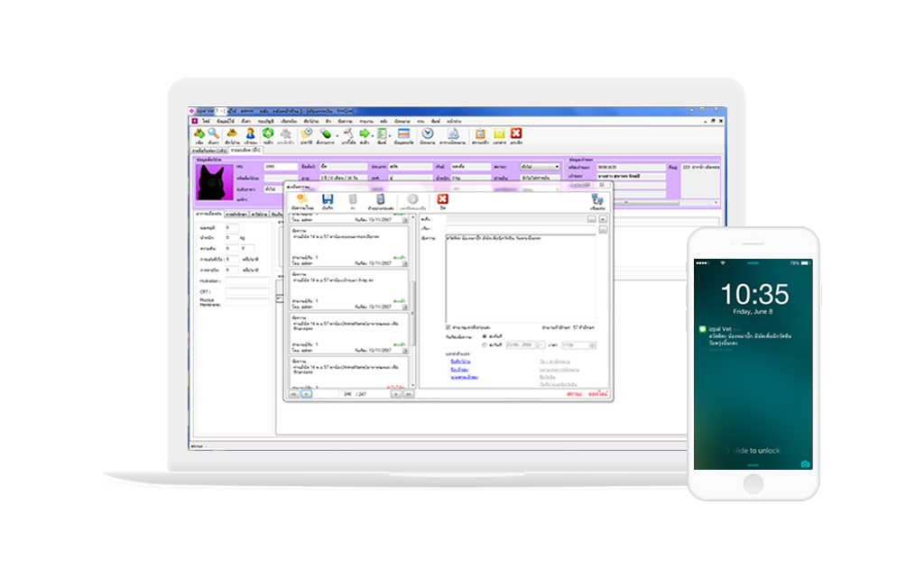The width and height of the screenshot is (924, 578).
Task: Go to first page button in message list
Action: [x=293, y=394]
